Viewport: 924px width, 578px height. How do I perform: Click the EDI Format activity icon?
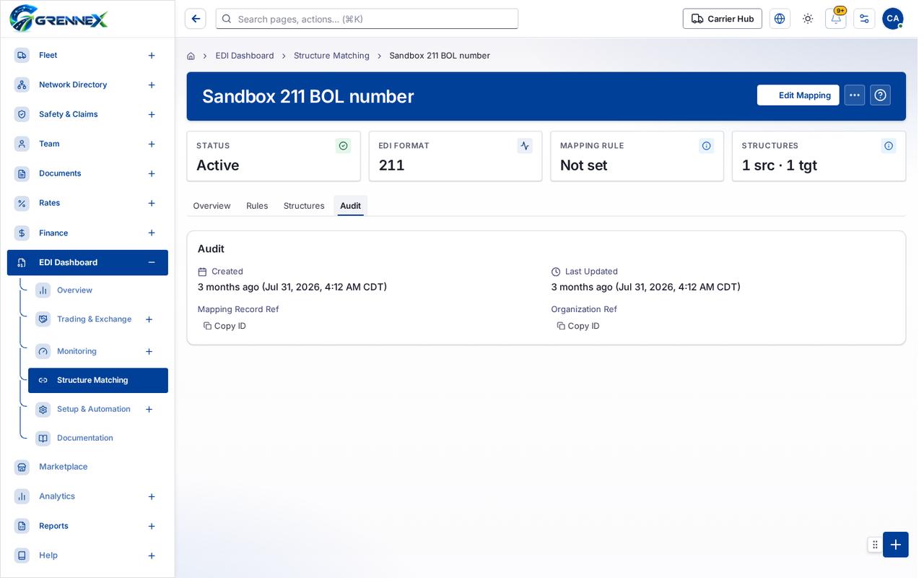525,146
